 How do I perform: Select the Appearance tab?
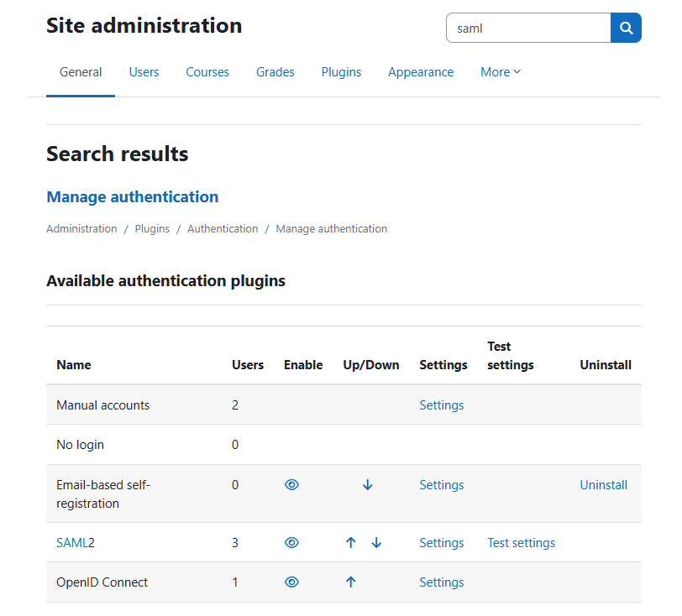[x=421, y=72]
